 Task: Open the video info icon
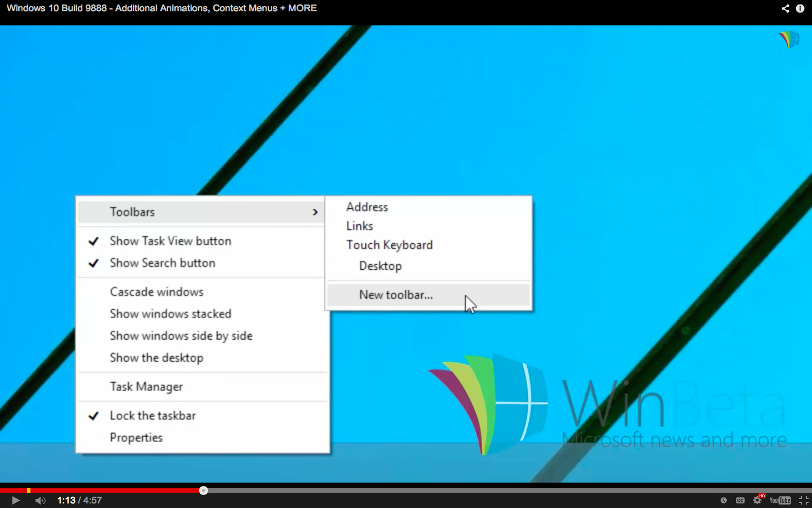coord(800,8)
